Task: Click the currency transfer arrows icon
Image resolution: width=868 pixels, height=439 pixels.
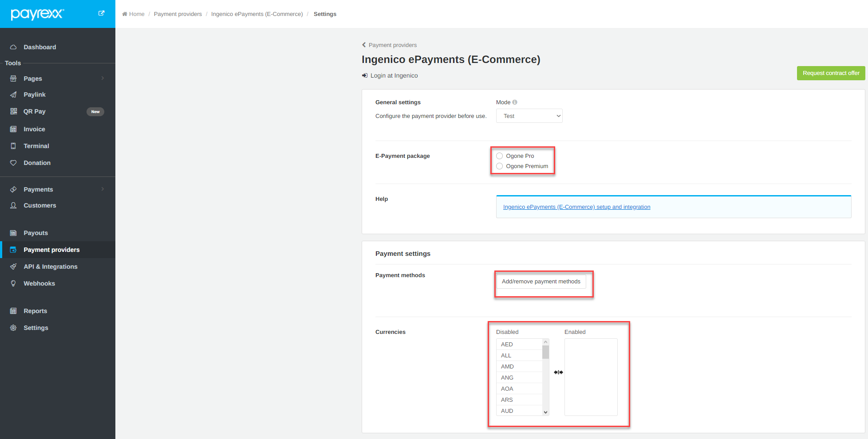Action: tap(558, 372)
